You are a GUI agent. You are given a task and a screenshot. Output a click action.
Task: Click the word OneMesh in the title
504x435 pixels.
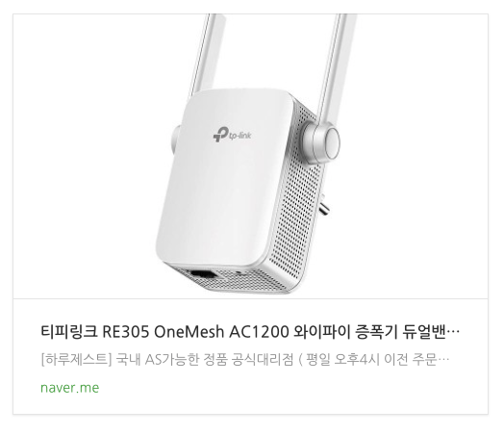tap(189, 332)
